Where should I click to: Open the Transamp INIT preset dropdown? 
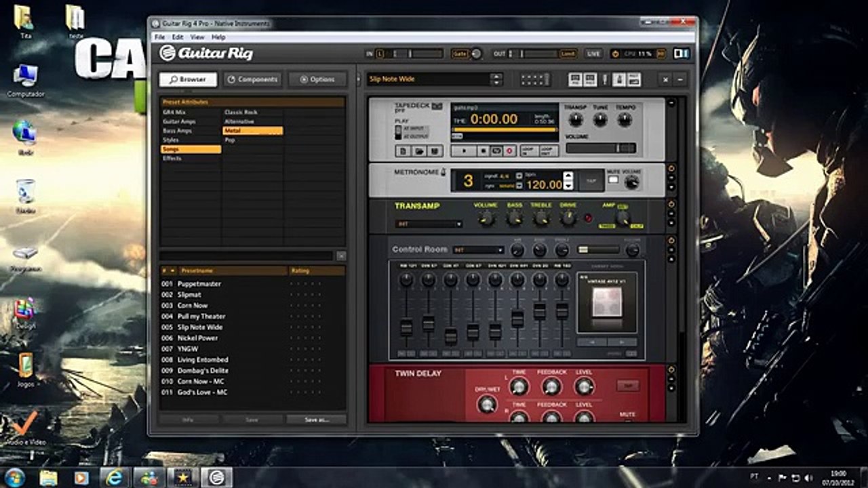[429, 224]
